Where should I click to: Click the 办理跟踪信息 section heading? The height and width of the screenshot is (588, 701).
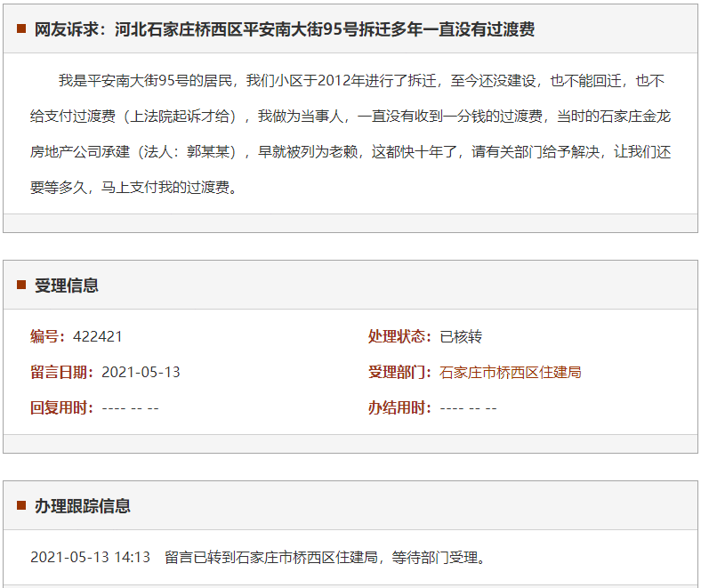(83, 506)
